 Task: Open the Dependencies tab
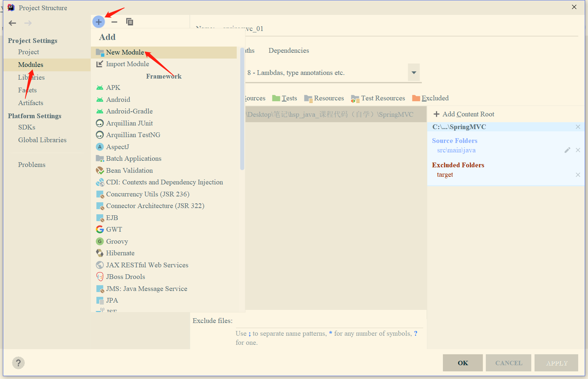click(x=289, y=51)
